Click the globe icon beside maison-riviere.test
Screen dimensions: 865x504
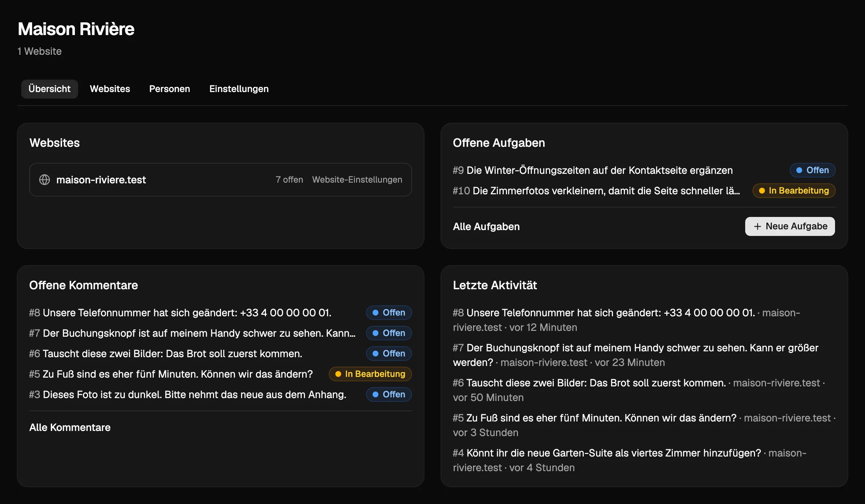point(45,180)
